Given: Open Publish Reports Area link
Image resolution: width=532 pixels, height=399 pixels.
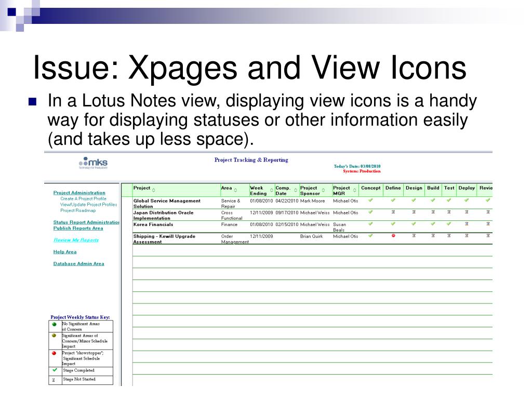Looking at the screenshot, I should (78, 229).
